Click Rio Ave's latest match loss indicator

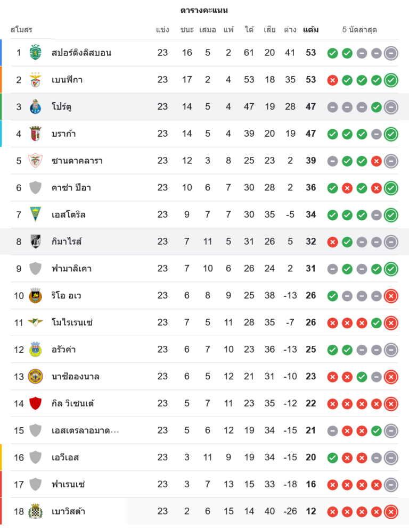[x=391, y=296]
